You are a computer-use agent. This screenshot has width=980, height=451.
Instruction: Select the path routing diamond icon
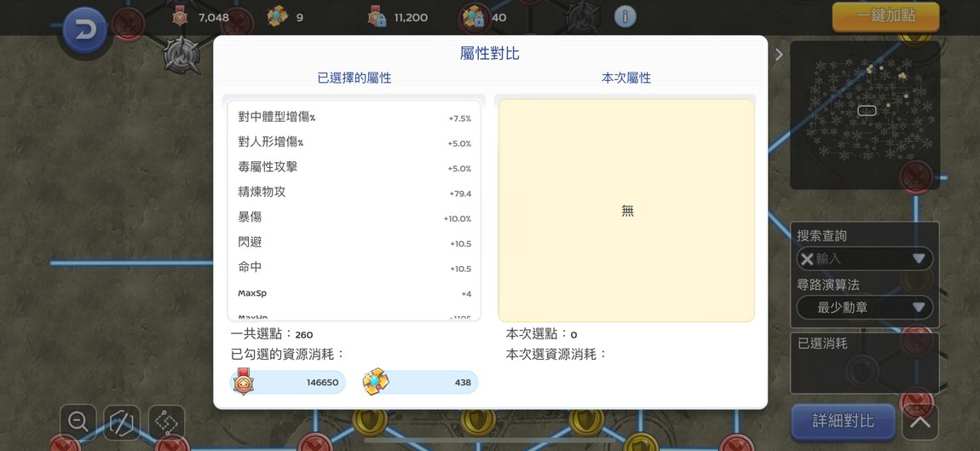(166, 422)
